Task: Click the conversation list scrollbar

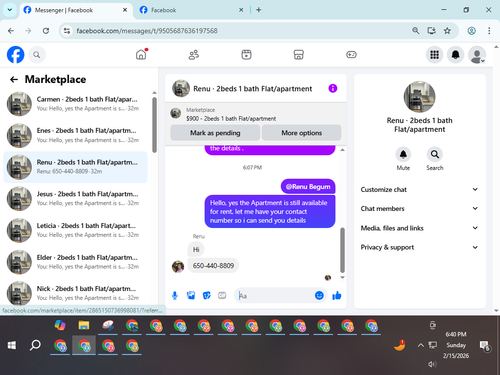Action: 154,125
